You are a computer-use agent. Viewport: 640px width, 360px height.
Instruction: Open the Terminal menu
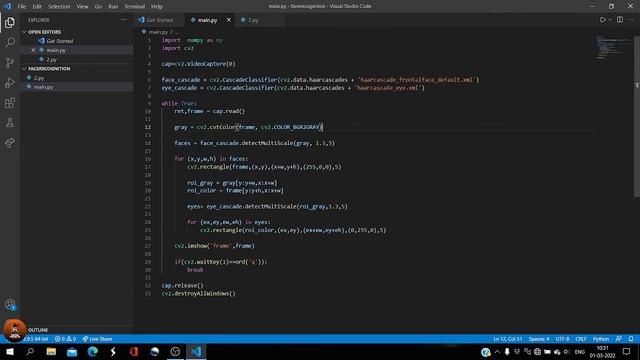[x=135, y=7]
